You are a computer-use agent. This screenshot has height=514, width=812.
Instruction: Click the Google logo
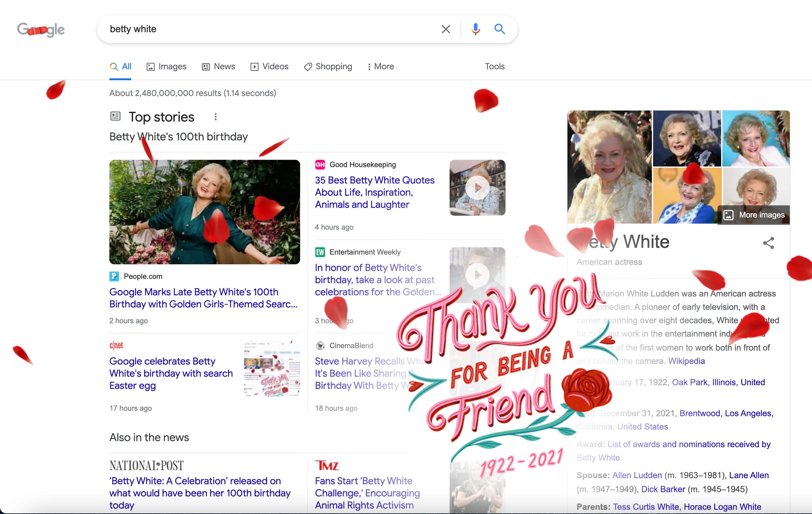[41, 30]
